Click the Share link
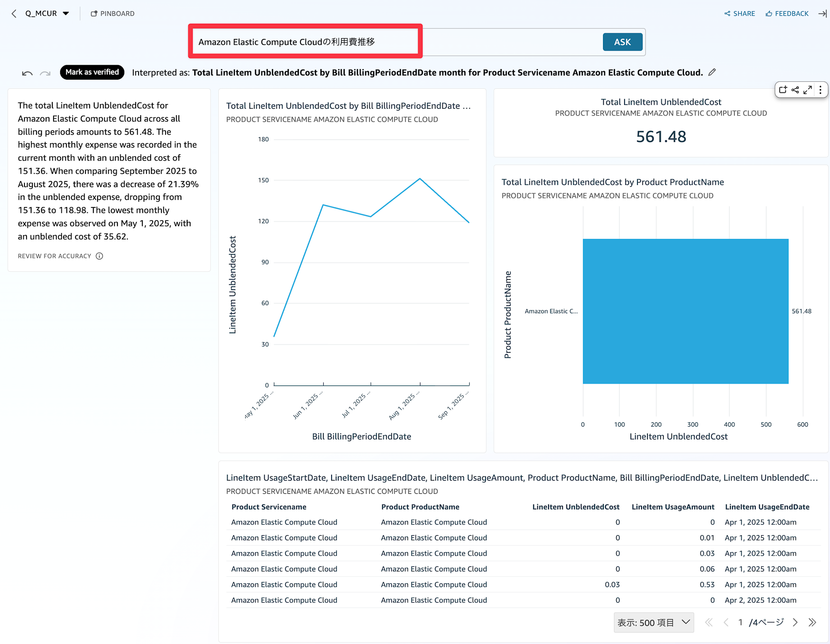 tap(740, 14)
